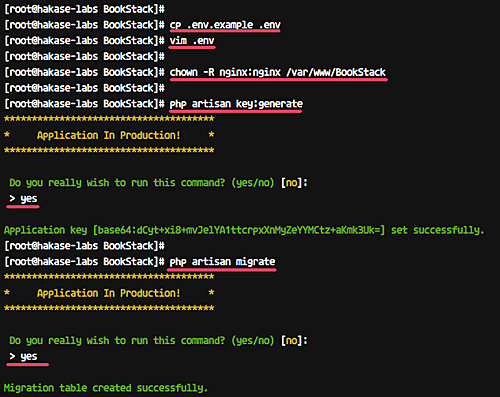Click the topmost empty shell prompt line

(x=84, y=9)
